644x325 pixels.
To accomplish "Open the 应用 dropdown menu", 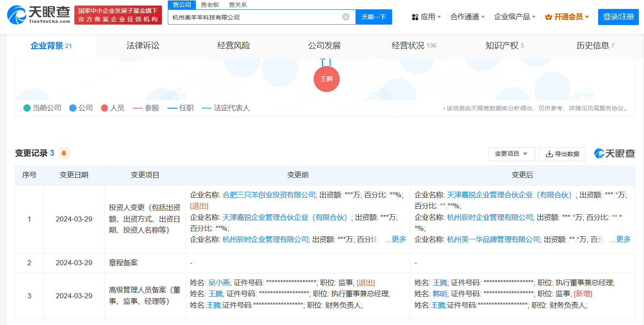I will click(426, 17).
